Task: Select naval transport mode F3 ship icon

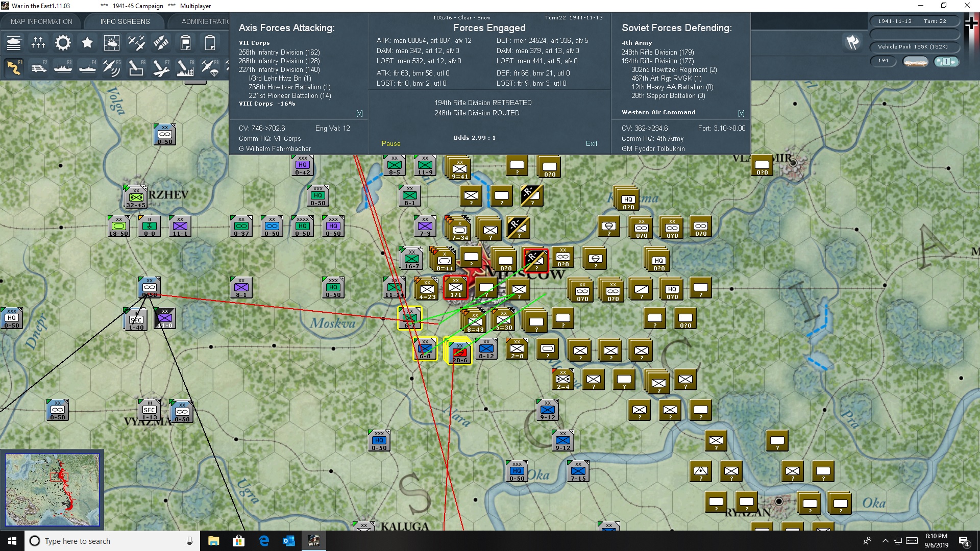Action: point(63,67)
